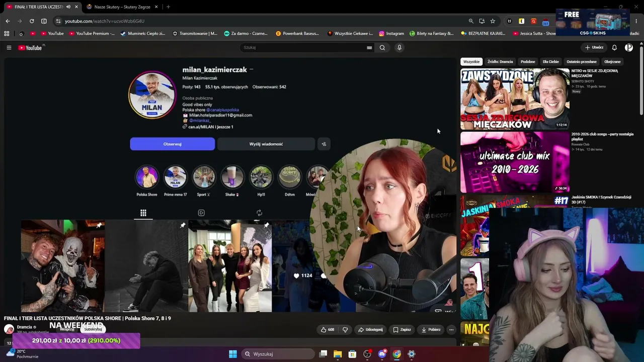The image size is (644, 362).
Task: Select the Podobne filter chip
Action: 528,62
